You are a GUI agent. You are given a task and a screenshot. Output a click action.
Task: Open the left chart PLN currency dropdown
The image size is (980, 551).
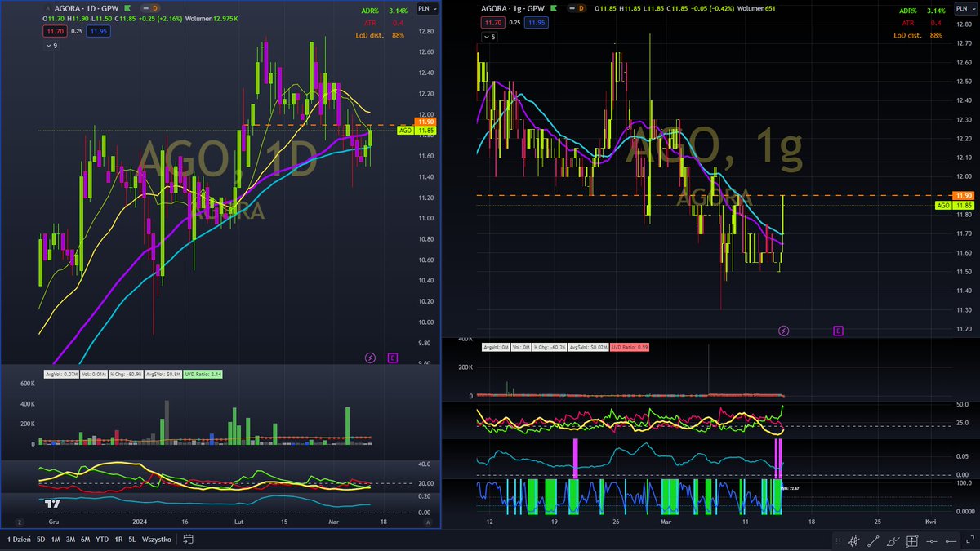click(426, 8)
